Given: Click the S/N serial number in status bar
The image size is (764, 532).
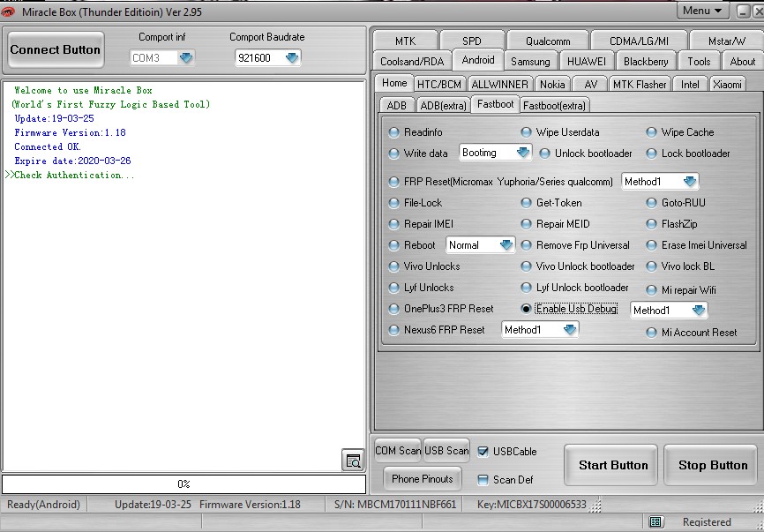Looking at the screenshot, I should pos(395,505).
